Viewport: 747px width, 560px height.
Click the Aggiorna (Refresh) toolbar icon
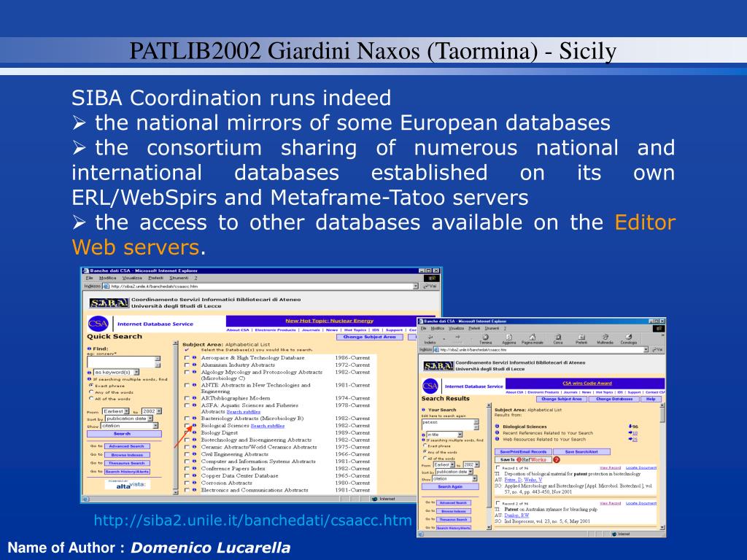(508, 338)
